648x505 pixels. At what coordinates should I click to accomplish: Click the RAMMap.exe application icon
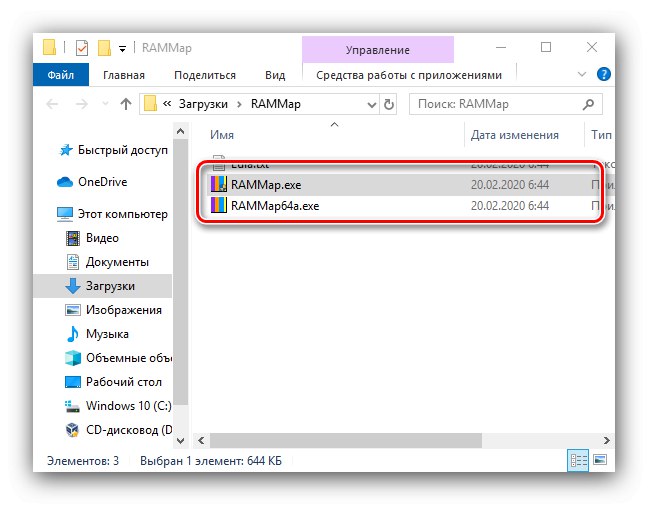(x=219, y=184)
